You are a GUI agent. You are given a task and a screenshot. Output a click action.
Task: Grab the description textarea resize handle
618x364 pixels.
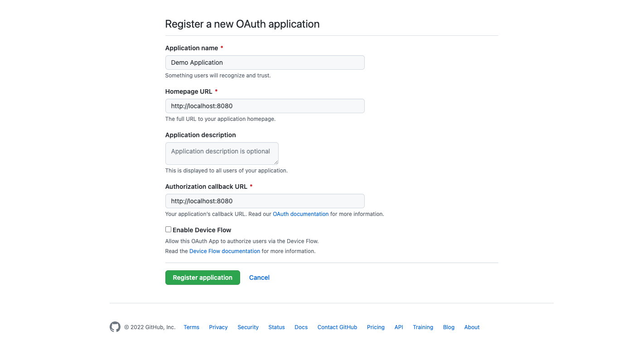(x=276, y=162)
